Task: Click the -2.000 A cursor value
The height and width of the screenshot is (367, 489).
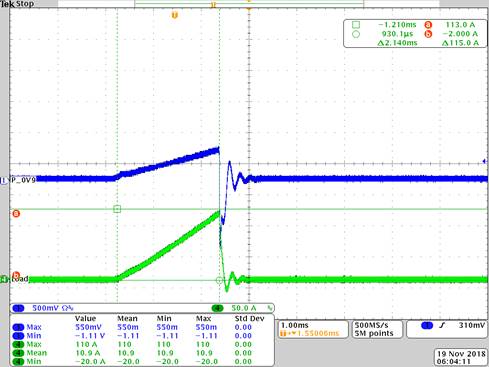Action: point(460,34)
